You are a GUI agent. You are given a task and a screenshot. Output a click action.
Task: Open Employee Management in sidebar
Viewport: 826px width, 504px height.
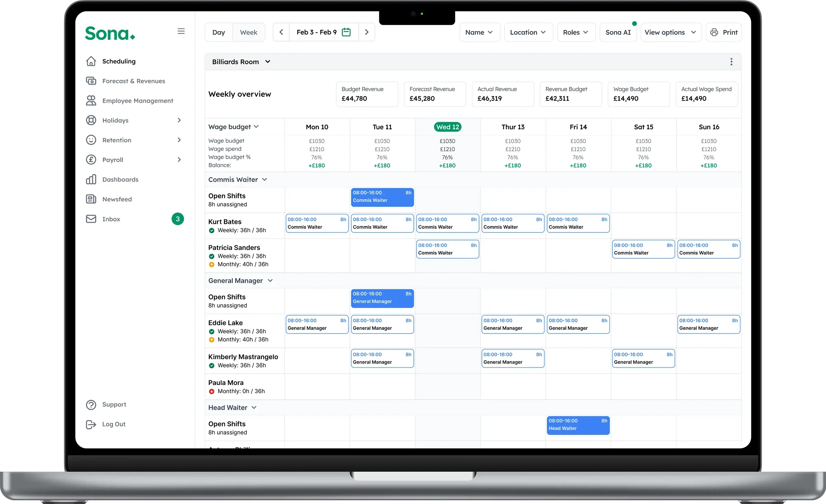137,101
